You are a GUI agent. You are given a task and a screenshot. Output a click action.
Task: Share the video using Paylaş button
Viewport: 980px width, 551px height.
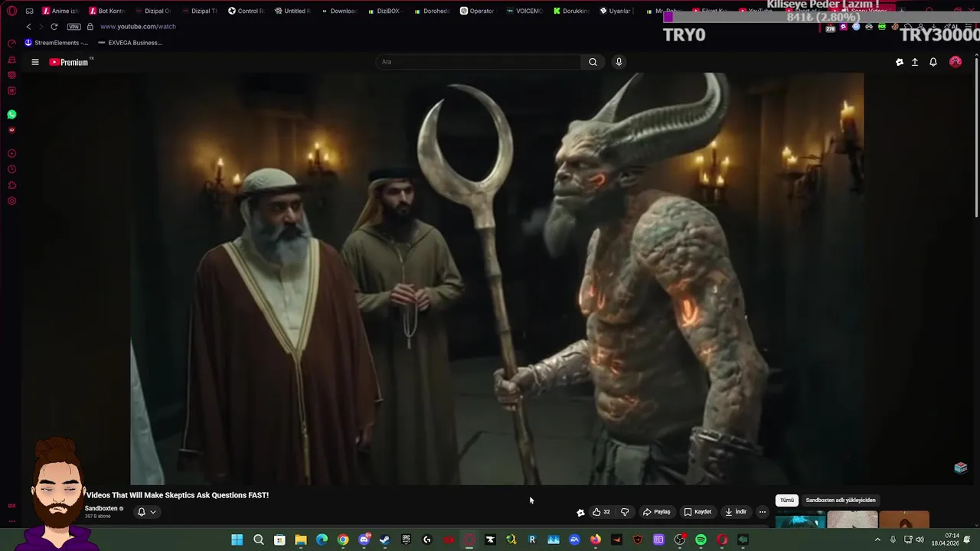pos(656,512)
